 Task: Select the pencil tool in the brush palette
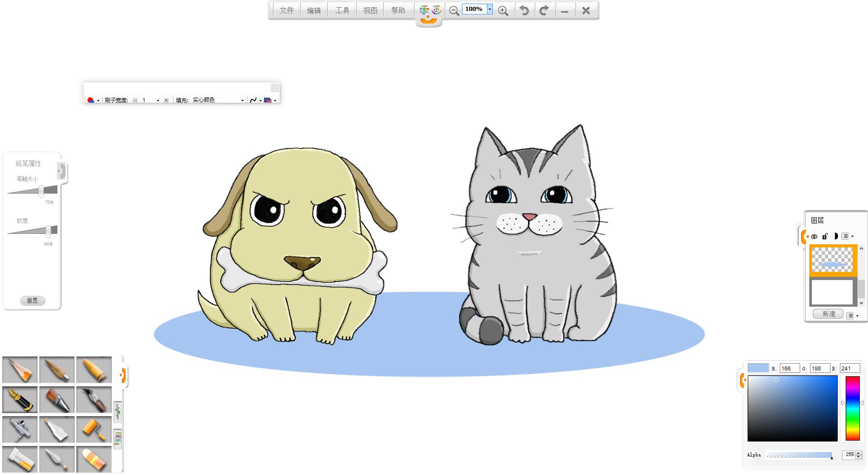[20, 370]
